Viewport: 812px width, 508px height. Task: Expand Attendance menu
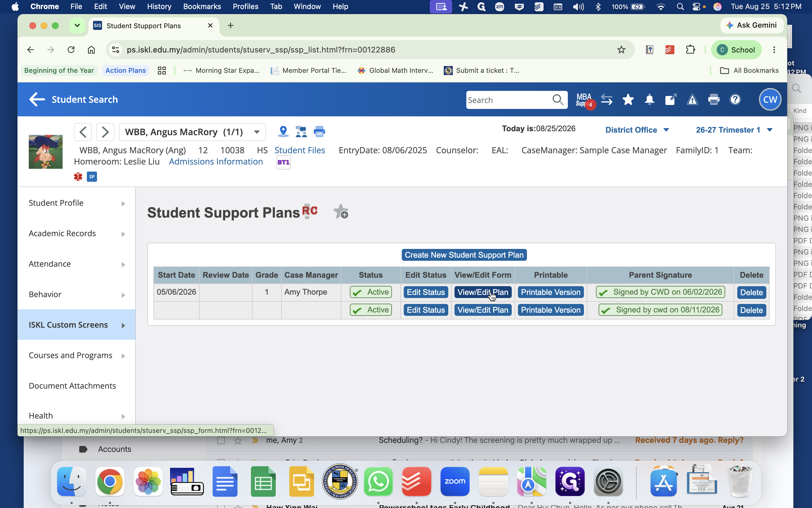coord(76,264)
